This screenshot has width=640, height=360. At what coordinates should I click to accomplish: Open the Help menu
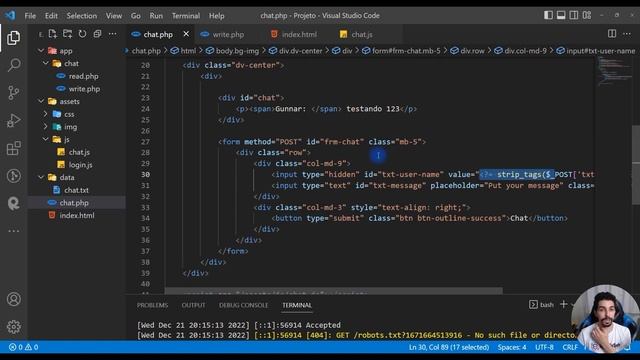217,16
